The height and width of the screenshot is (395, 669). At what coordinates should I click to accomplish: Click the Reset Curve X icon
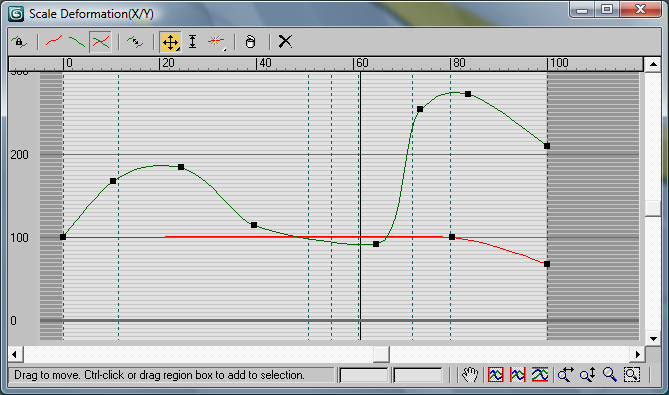pos(285,42)
